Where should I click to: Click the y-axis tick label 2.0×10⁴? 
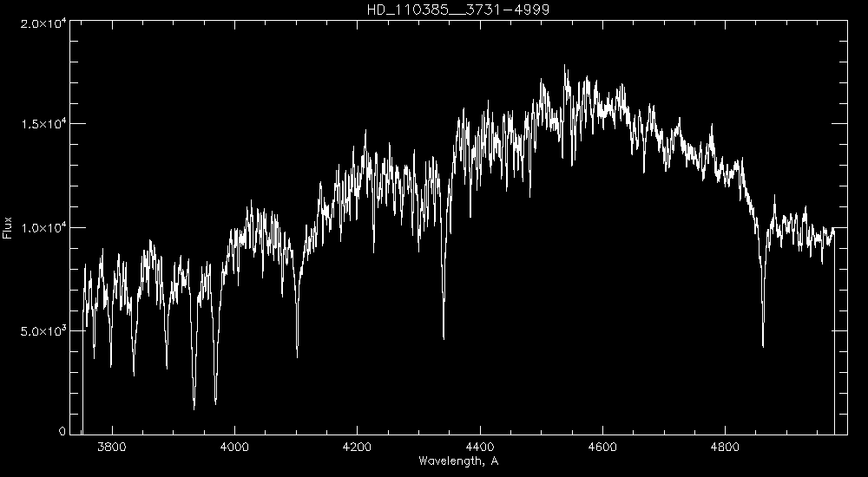44,23
